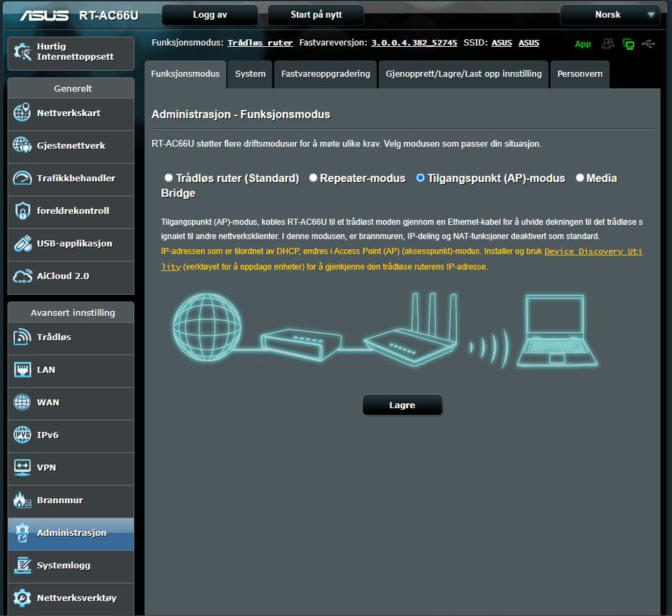Click the Brannmur firewall icon
The width and height of the screenshot is (672, 616).
click(22, 500)
